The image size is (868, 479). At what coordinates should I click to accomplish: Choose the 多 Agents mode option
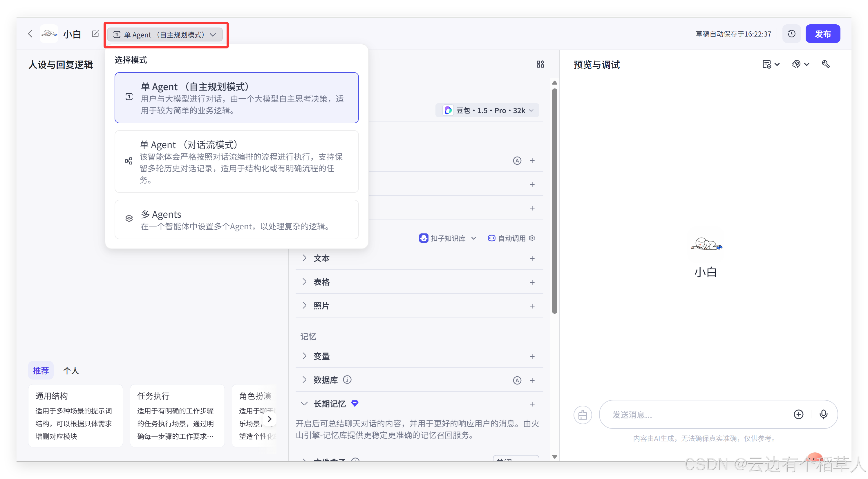click(x=236, y=219)
